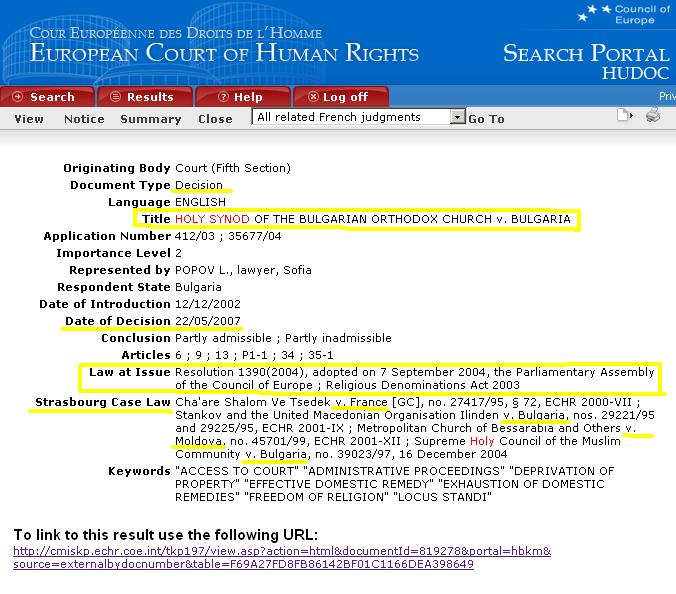This screenshot has height=594, width=676.
Task: Click the SEARCH PORTAL HUDOC heading
Action: pos(586,61)
